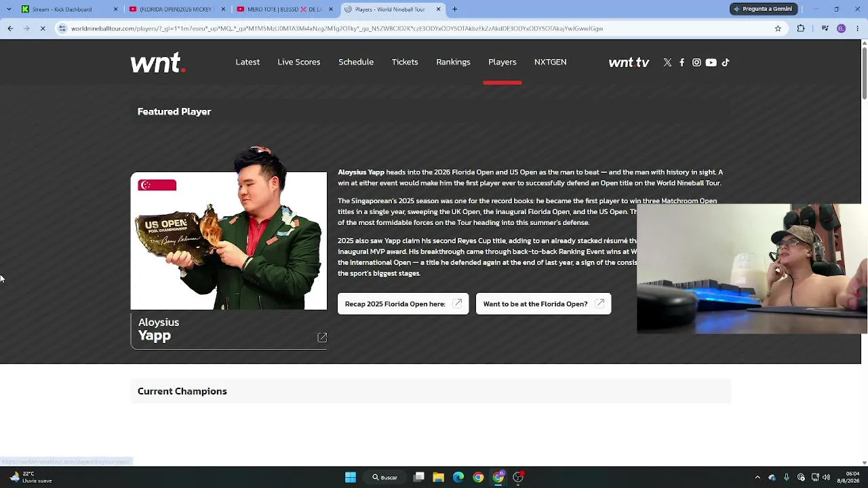The image size is (868, 488).
Task: Click the wnt home logo
Action: (158, 62)
